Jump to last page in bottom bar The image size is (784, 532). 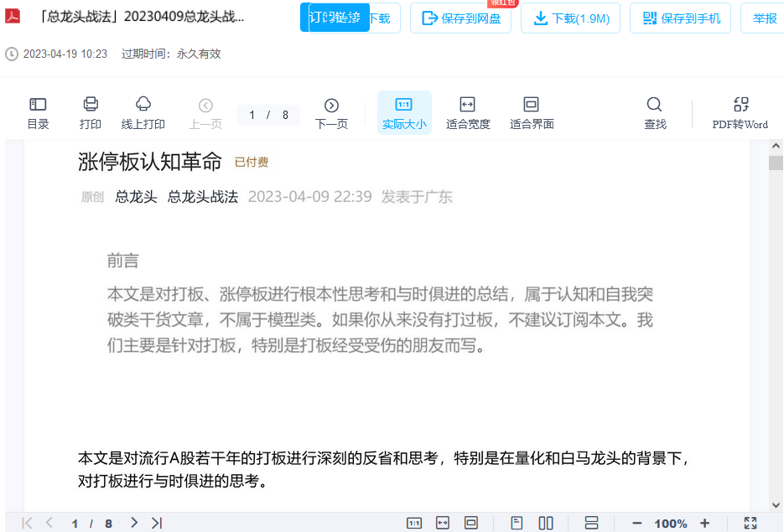pos(157,523)
